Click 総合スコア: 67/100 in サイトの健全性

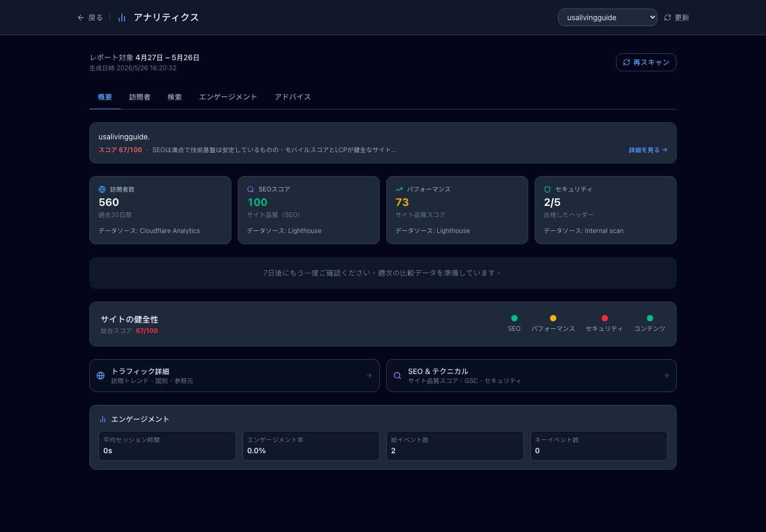(129, 331)
